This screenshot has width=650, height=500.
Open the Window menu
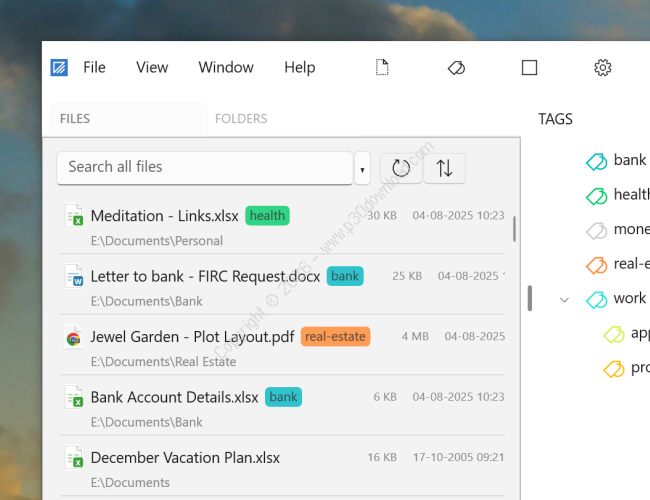[x=225, y=68]
